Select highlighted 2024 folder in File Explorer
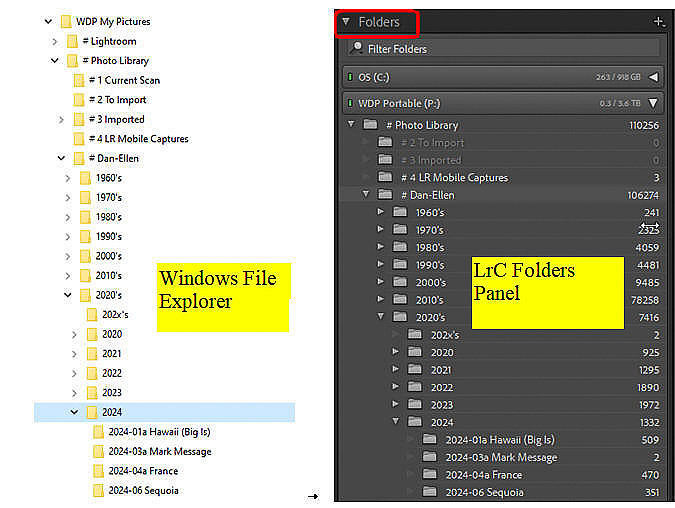 [x=164, y=412]
